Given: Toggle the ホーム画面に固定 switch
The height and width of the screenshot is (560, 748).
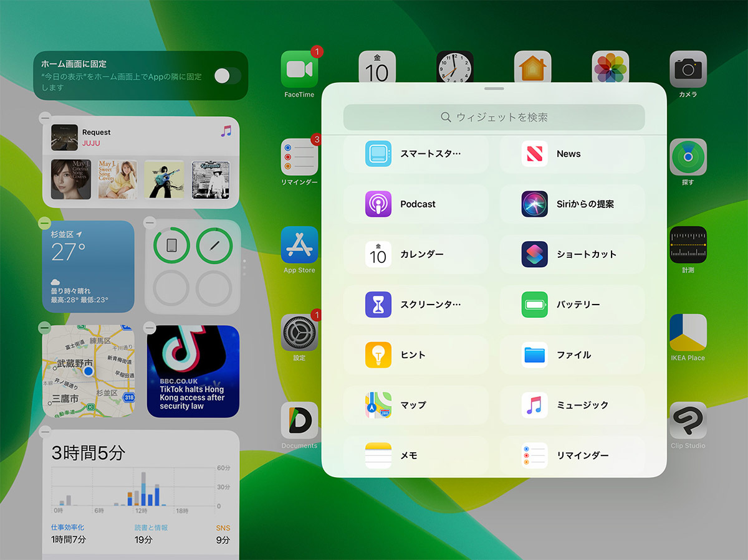Looking at the screenshot, I should coord(228,76).
